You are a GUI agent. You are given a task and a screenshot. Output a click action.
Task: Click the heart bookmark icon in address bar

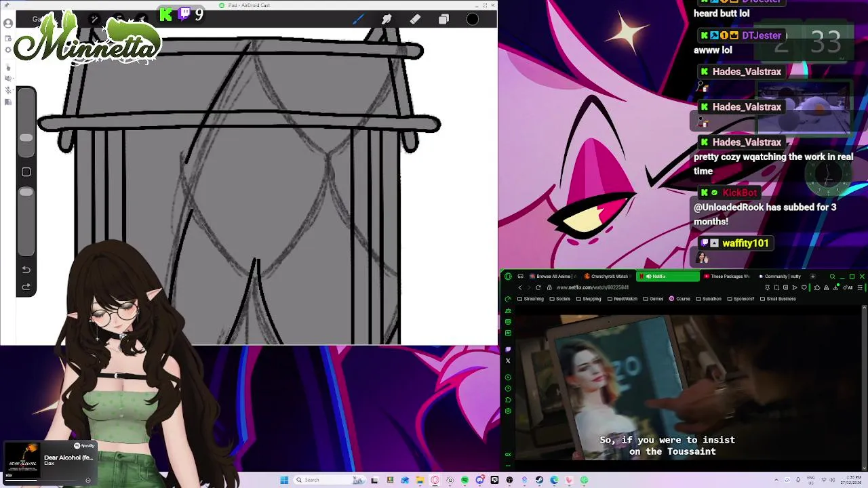click(804, 287)
